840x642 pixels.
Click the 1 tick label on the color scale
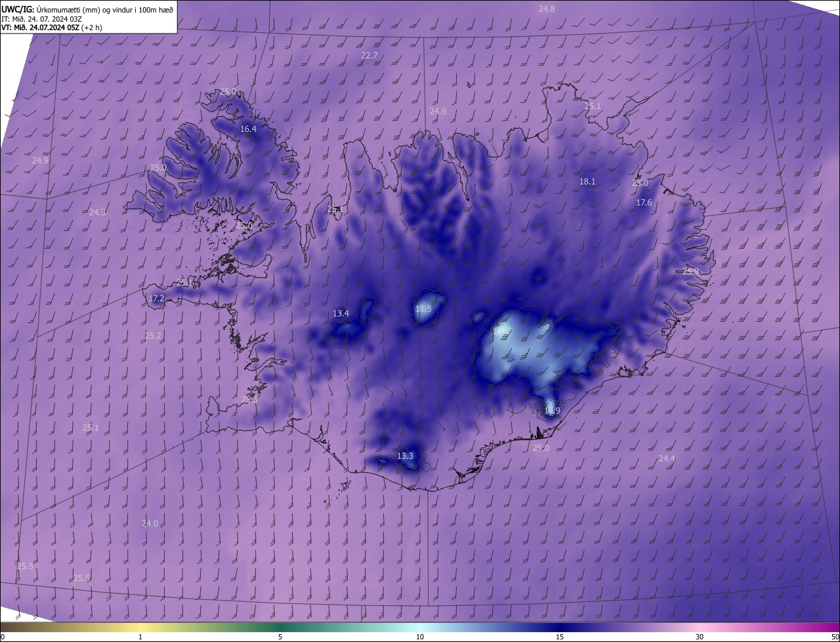tap(140, 637)
